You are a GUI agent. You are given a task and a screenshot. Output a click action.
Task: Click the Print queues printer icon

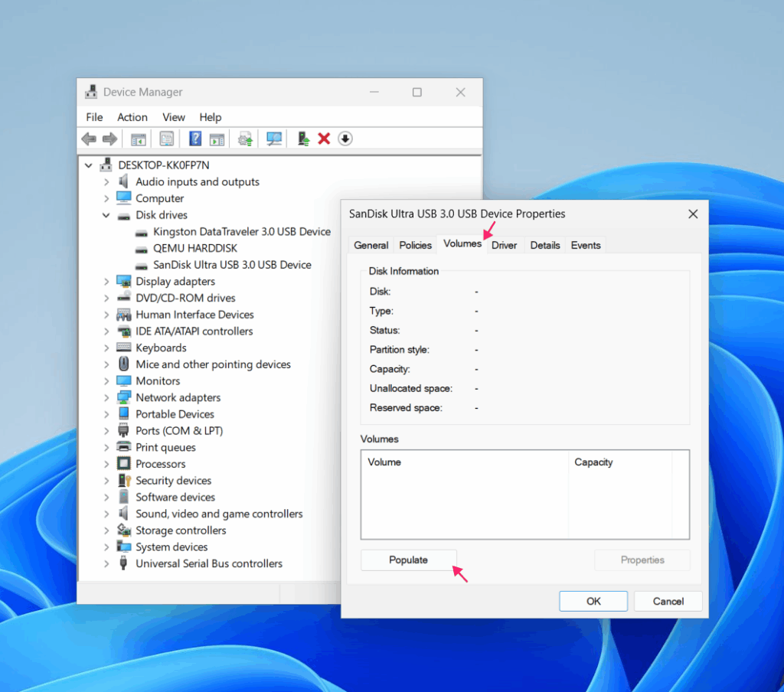tap(123, 446)
